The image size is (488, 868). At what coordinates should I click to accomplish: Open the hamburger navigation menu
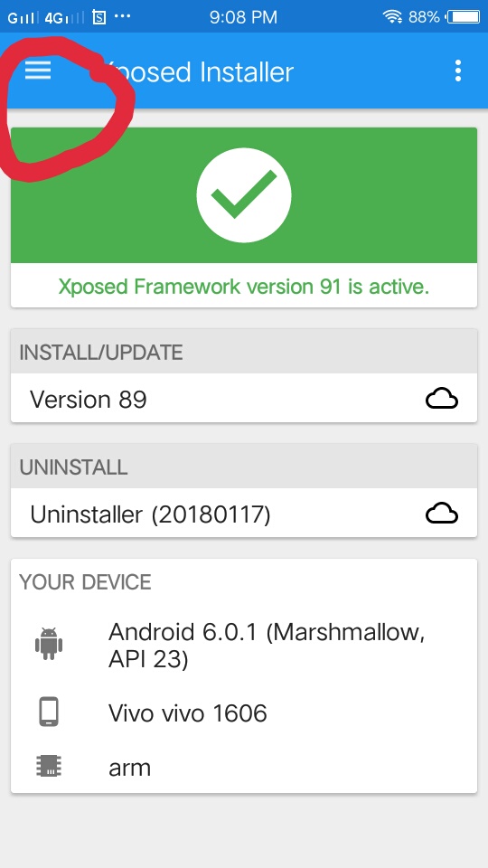pyautogui.click(x=38, y=71)
